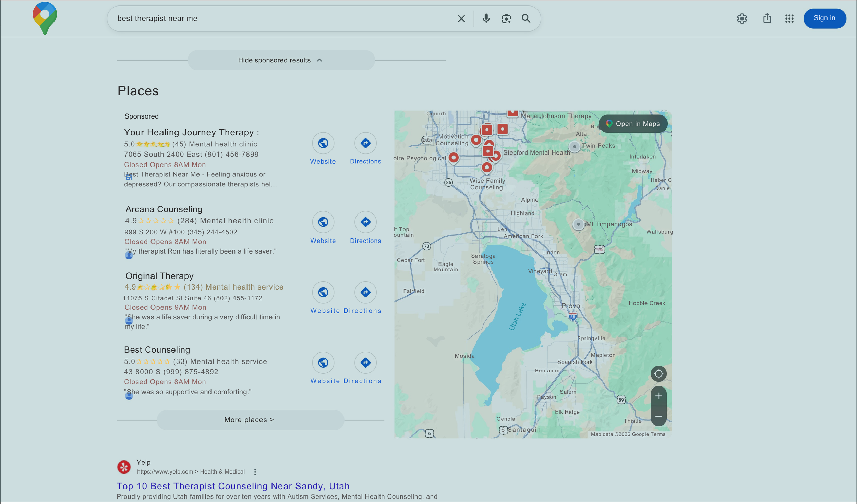Open website icon for Your Healing Journey Therapy
Image resolution: width=857 pixels, height=504 pixels.
pos(323,143)
